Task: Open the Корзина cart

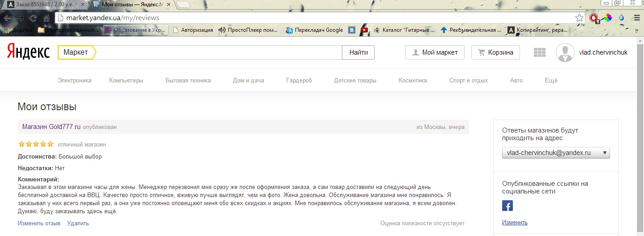Action: click(x=495, y=52)
